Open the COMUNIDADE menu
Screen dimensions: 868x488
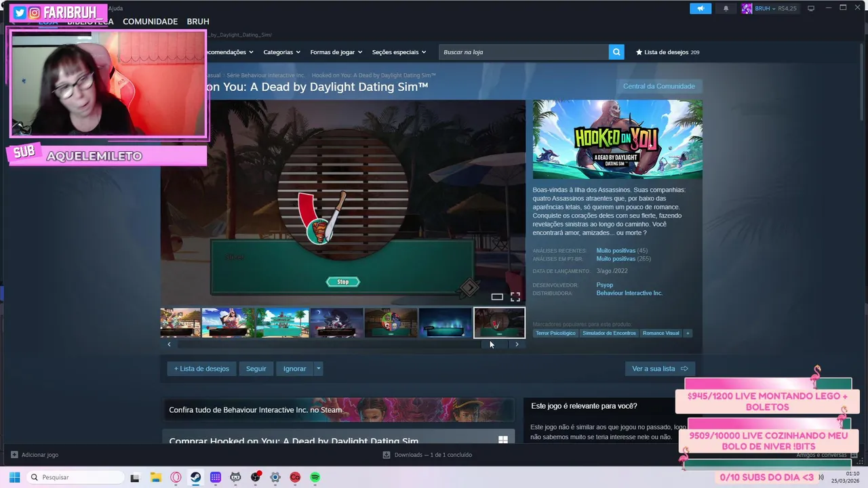(150, 22)
